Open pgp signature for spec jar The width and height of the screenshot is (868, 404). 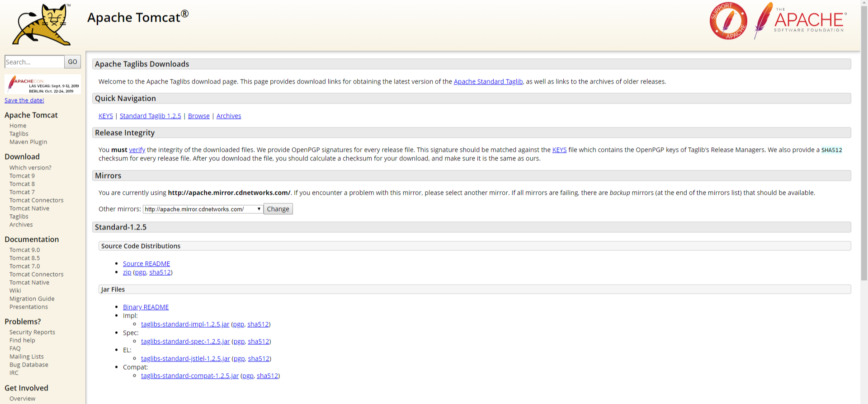pos(239,342)
